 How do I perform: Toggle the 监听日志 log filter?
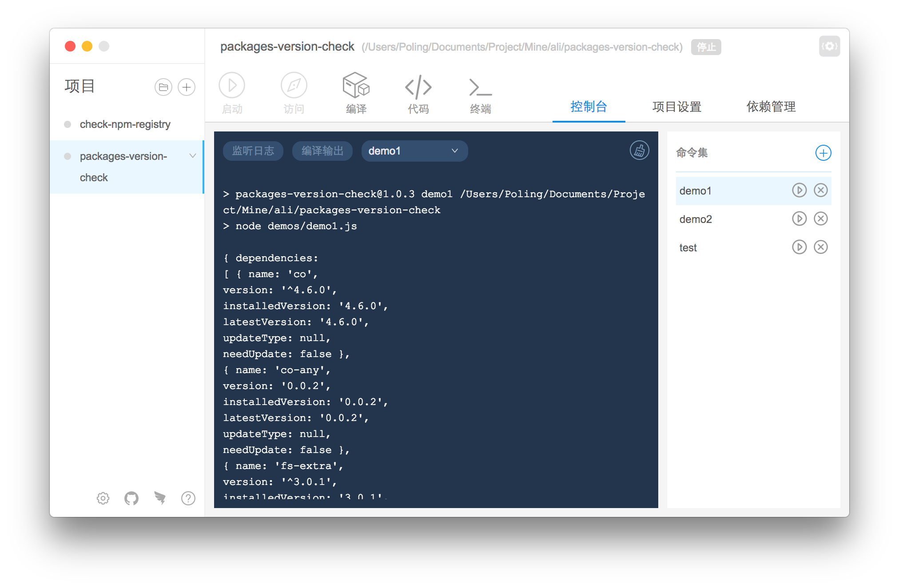253,151
